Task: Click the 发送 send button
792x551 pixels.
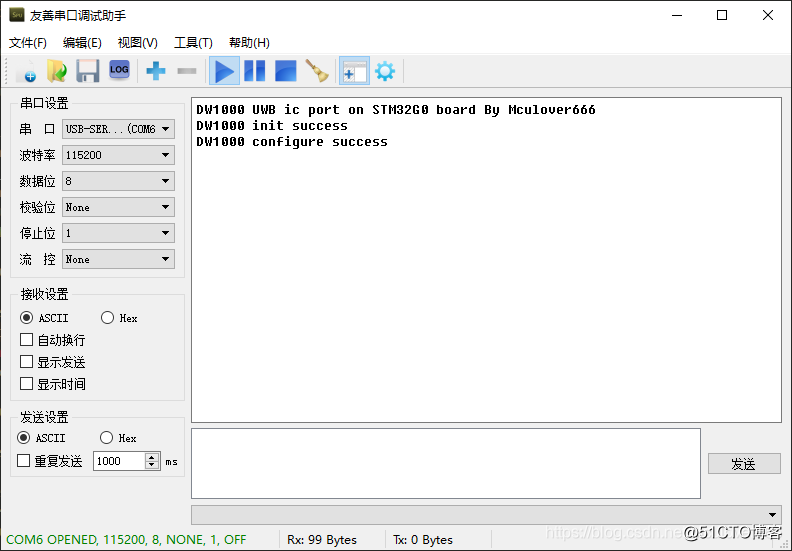Action: pyautogui.click(x=744, y=464)
